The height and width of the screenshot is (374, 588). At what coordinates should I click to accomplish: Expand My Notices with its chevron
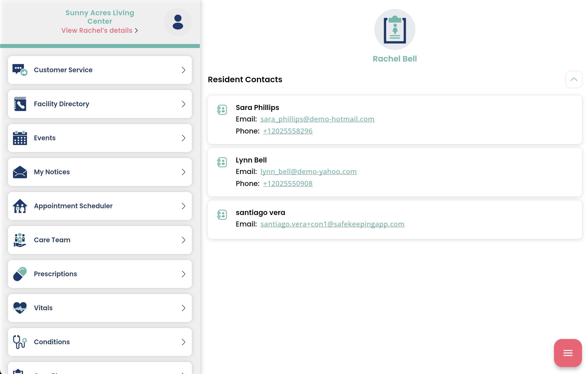pyautogui.click(x=184, y=172)
